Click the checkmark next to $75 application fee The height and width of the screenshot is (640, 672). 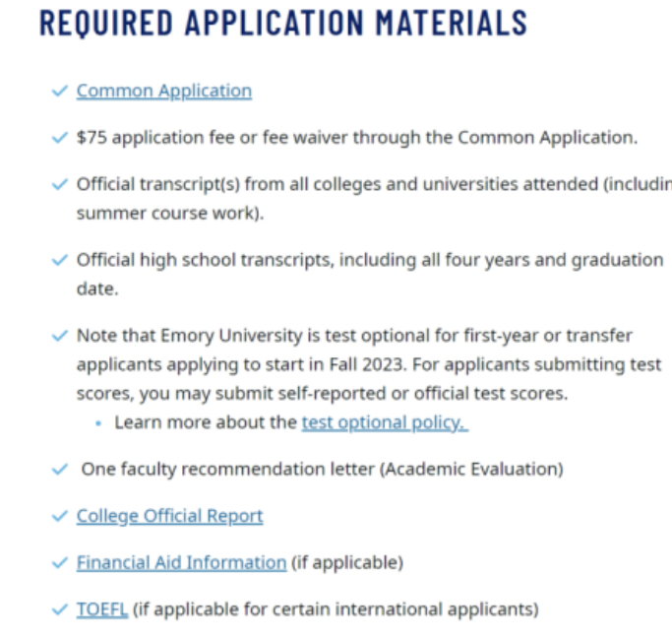click(59, 138)
